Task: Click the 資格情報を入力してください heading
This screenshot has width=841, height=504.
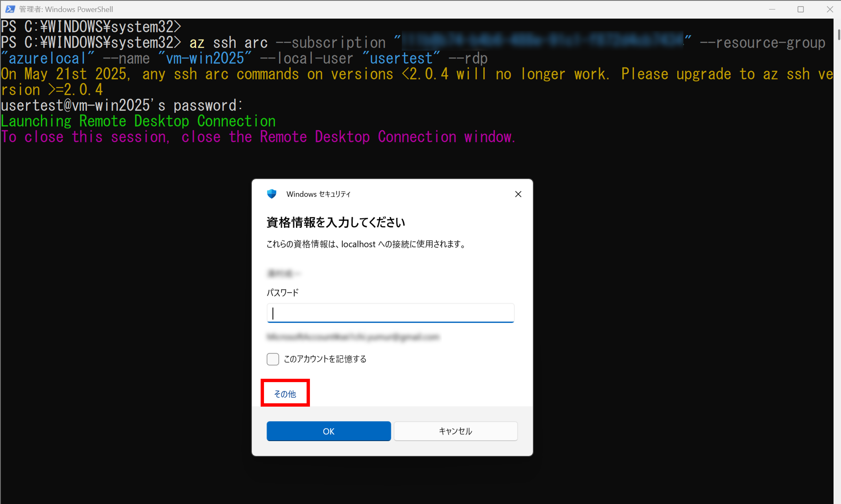Action: pyautogui.click(x=336, y=222)
